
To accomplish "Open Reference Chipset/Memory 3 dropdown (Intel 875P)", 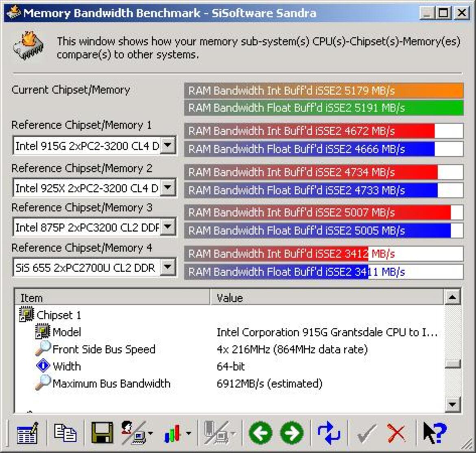I will [x=168, y=227].
